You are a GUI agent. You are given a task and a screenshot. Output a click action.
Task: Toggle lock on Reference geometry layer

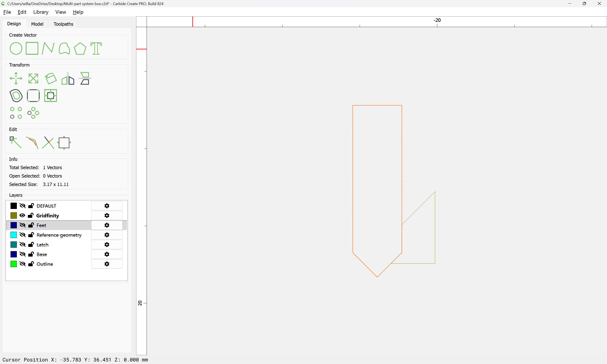tap(31, 235)
